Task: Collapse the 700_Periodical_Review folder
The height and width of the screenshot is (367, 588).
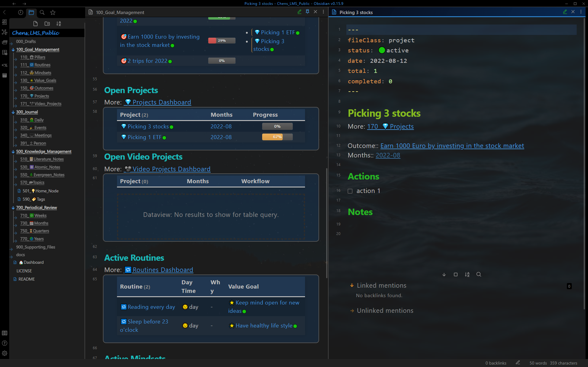Action: 36,208
